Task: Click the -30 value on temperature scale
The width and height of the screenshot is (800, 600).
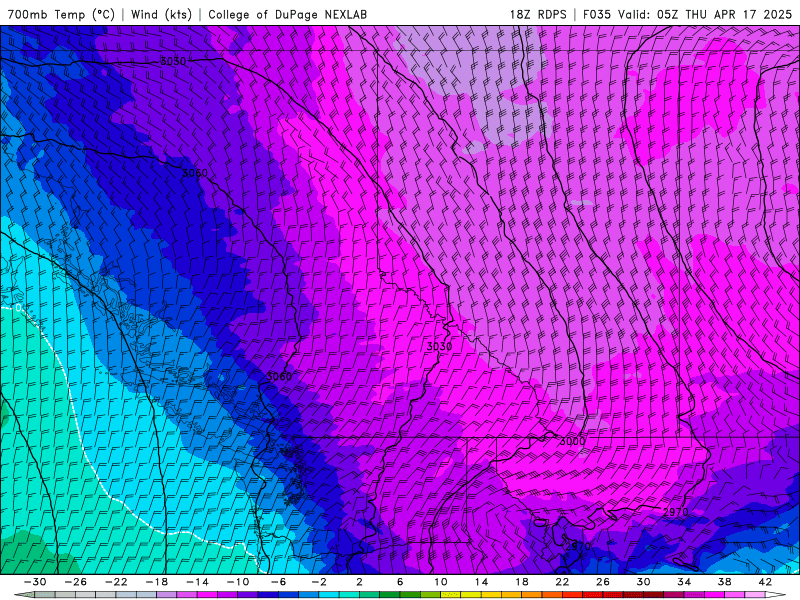Action: coord(35,582)
